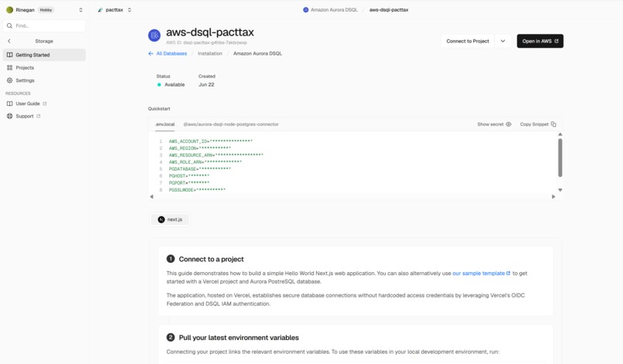Click the AWS_ACCOUNT_ID line

click(x=210, y=141)
